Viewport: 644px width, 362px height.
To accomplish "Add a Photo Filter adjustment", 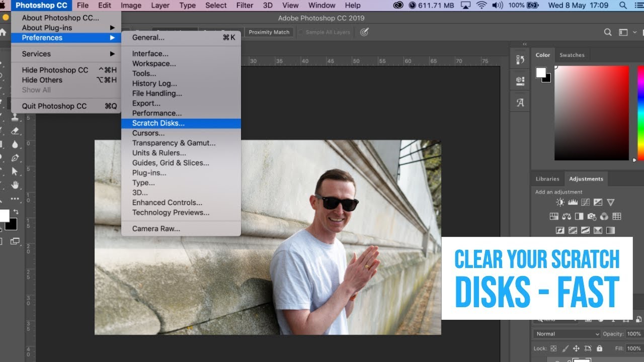I will 592,216.
